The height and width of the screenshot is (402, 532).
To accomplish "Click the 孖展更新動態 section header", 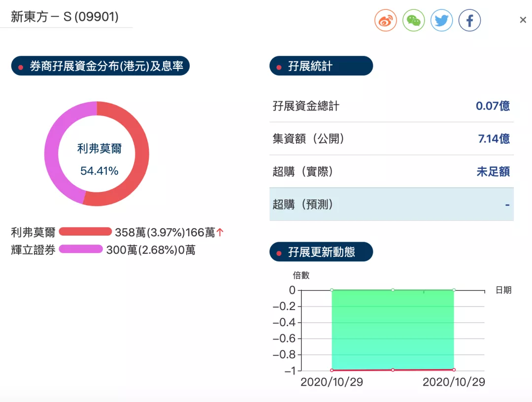I will point(321,252).
